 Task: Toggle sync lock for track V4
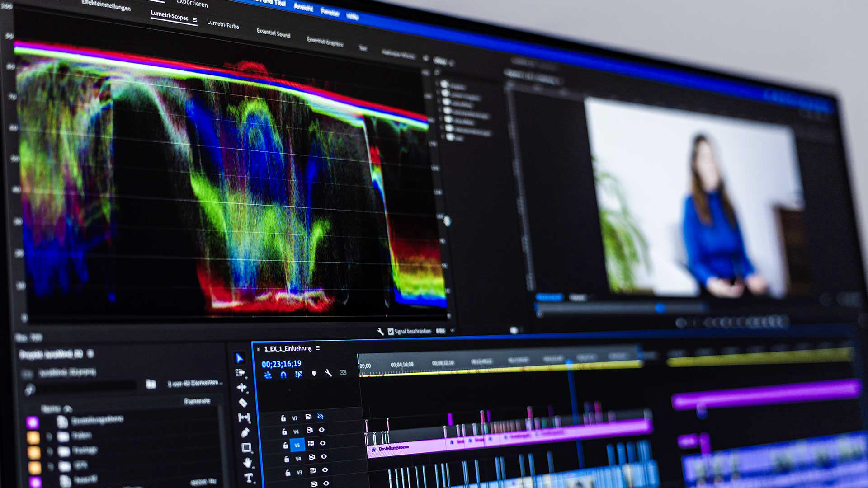312,457
